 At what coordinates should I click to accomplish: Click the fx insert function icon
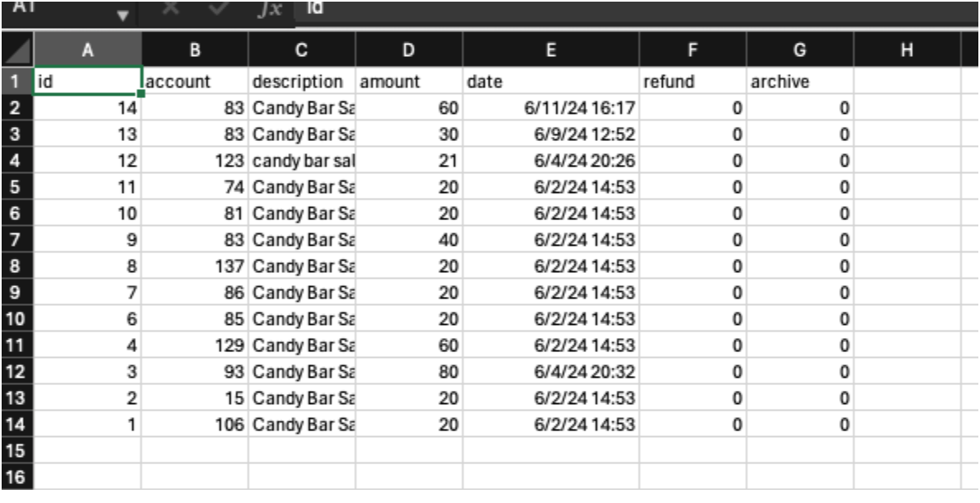(x=270, y=11)
